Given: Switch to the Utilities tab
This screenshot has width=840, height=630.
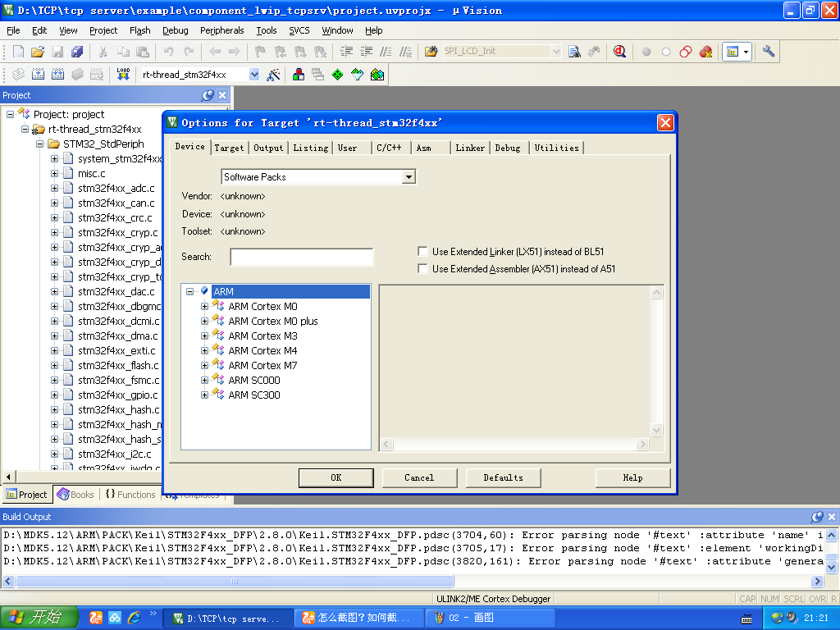Looking at the screenshot, I should [557, 148].
